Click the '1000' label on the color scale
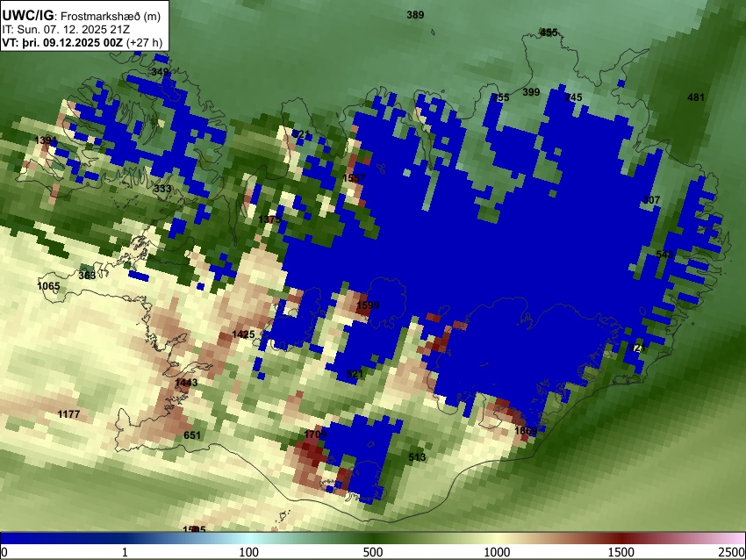This screenshot has width=746, height=560. pos(497,552)
